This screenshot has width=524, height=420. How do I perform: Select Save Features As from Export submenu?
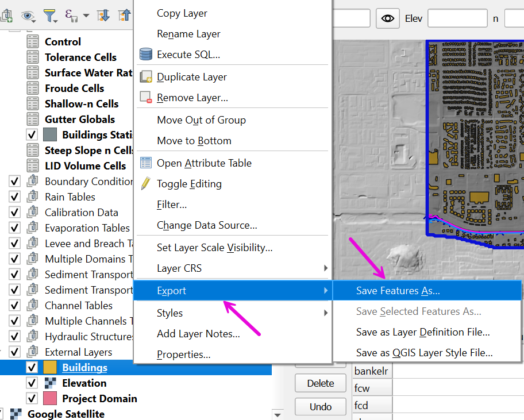point(398,291)
